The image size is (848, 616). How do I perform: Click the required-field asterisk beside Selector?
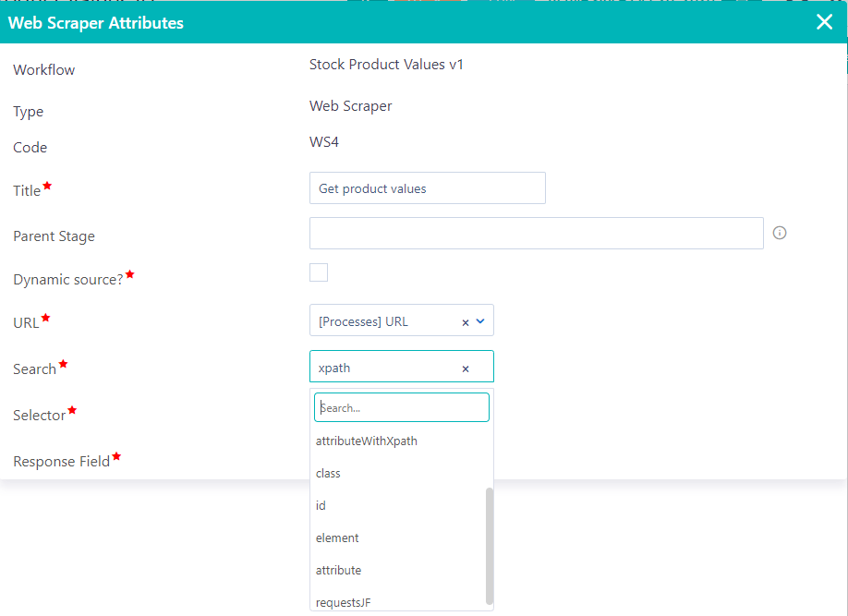72,408
